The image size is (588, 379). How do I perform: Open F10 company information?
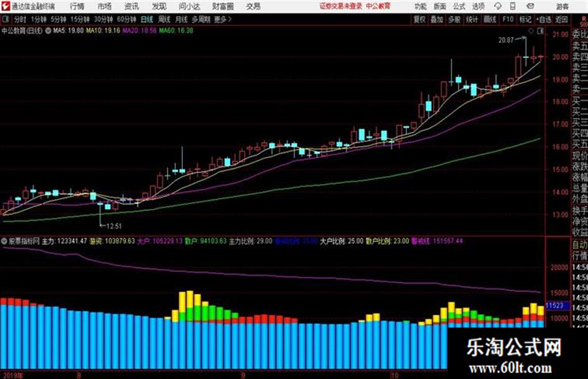(x=508, y=19)
